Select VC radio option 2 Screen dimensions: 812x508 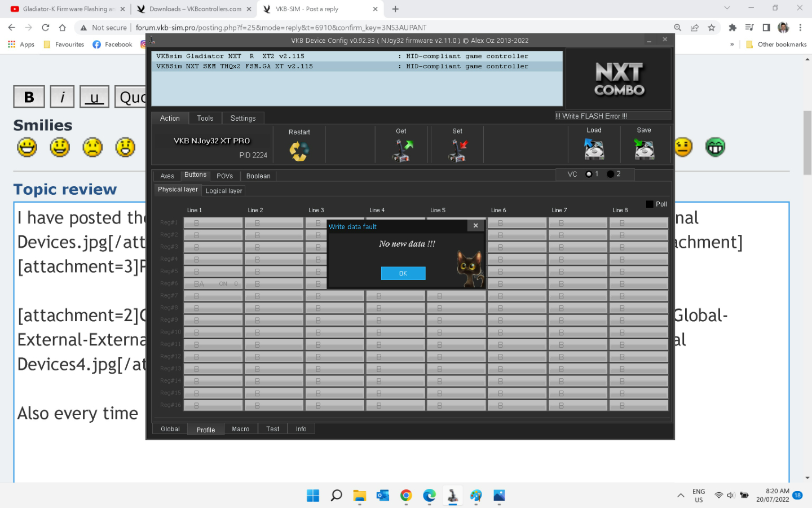click(x=610, y=174)
